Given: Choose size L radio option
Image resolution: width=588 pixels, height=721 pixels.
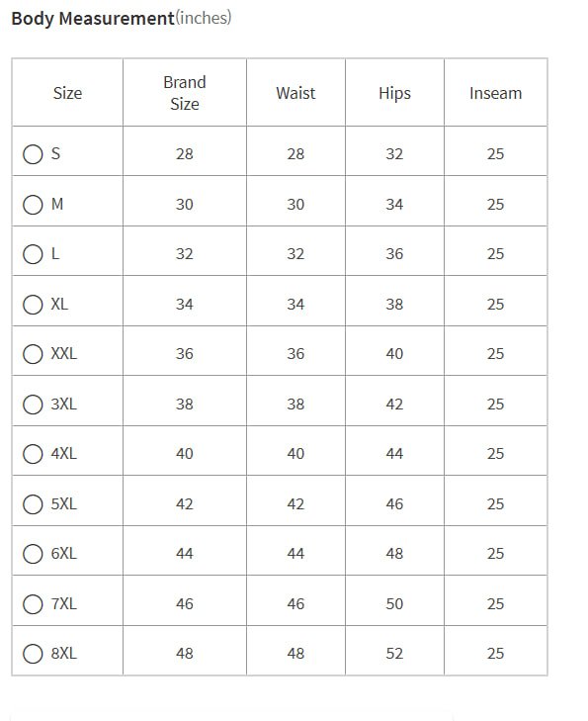Looking at the screenshot, I should click(33, 254).
